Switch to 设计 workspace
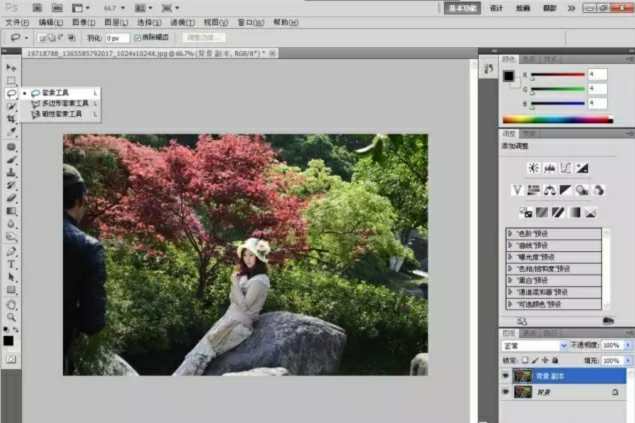Viewport: 635px width, 423px height. tap(496, 8)
